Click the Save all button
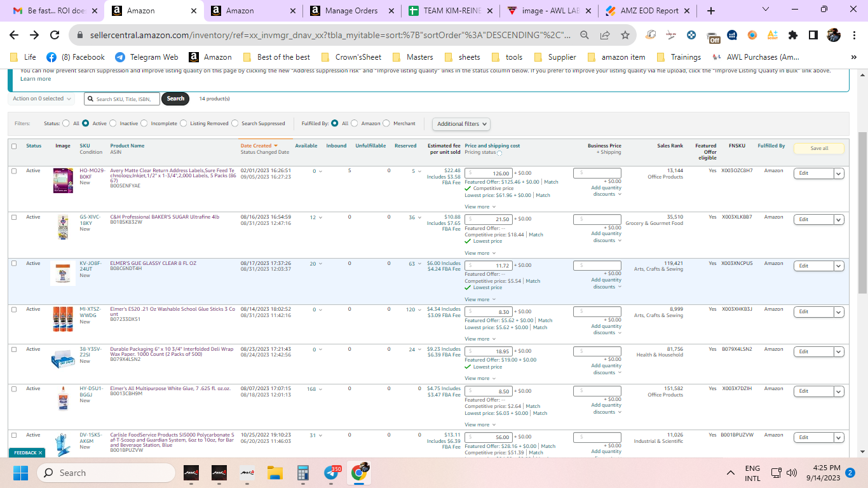This screenshot has width=868, height=488. pos(819,148)
